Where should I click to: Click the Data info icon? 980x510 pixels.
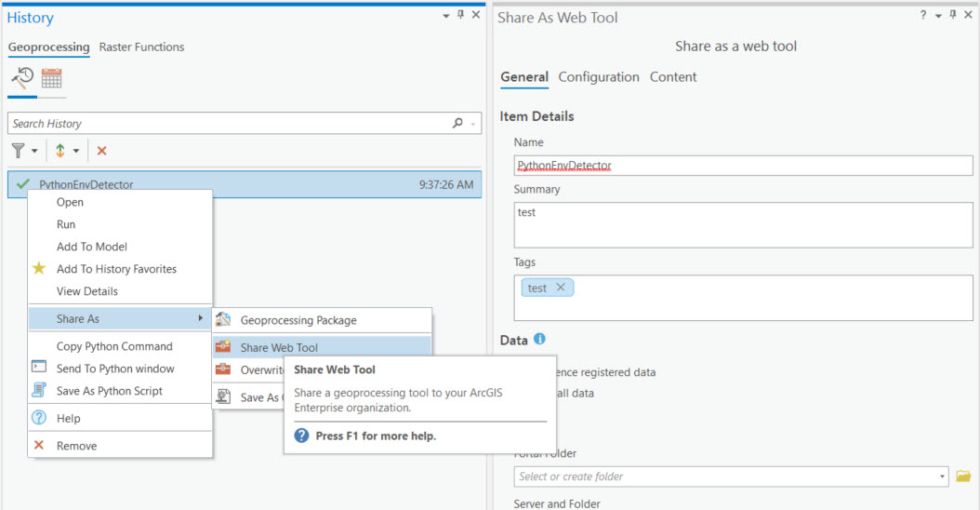540,340
